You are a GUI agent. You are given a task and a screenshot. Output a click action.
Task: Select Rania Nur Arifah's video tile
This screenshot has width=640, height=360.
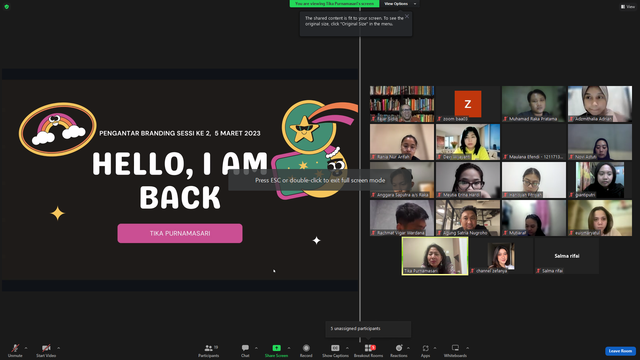click(402, 142)
